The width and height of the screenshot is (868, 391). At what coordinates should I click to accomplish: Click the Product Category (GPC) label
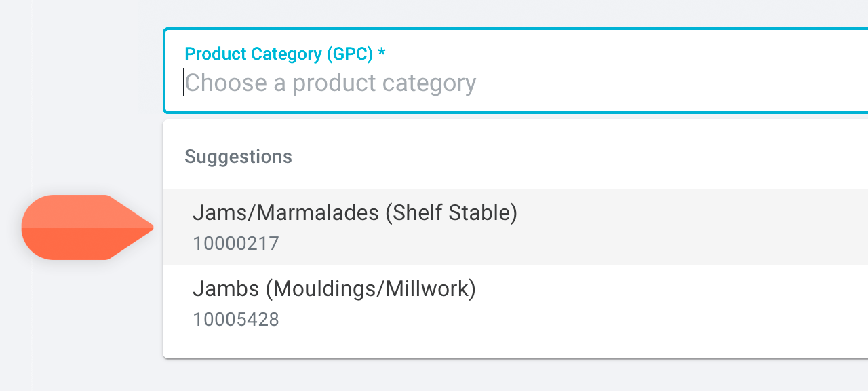(280, 54)
